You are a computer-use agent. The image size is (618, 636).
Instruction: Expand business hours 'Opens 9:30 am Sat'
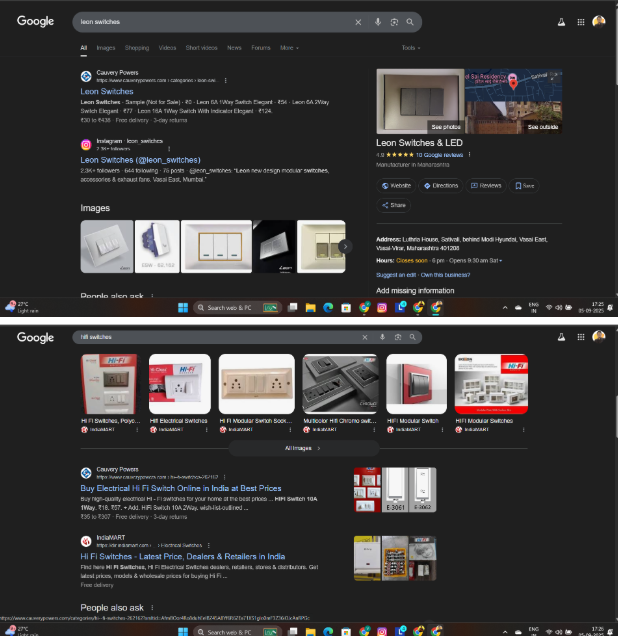point(475,260)
